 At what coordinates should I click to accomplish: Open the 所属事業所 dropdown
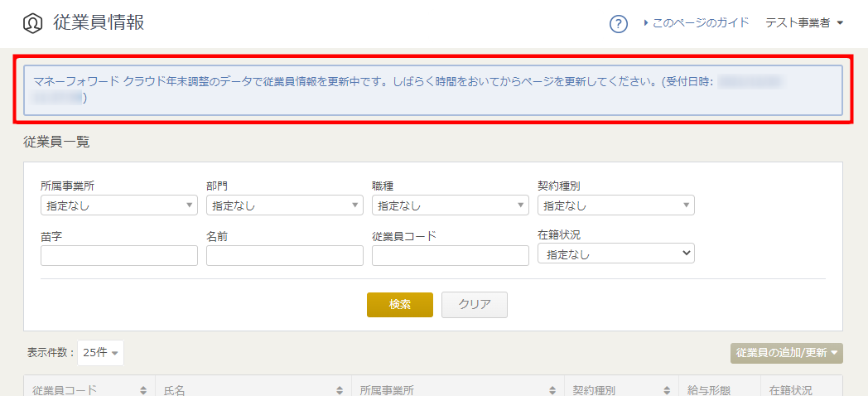118,205
